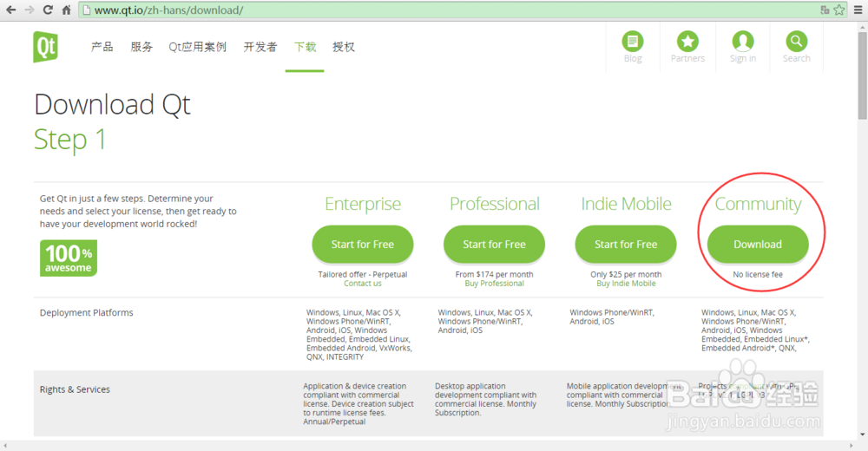The width and height of the screenshot is (868, 451).
Task: Click the Professional heading
Action: point(495,204)
